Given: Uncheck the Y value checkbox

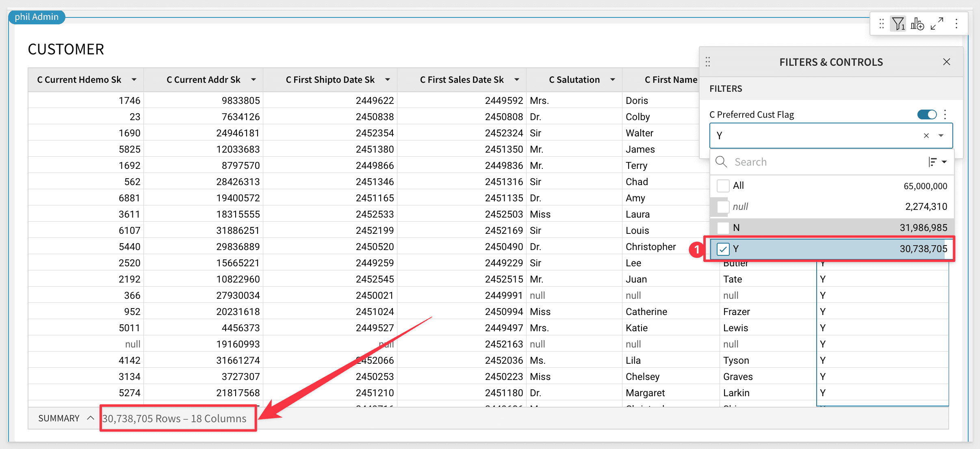Looking at the screenshot, I should [x=723, y=249].
